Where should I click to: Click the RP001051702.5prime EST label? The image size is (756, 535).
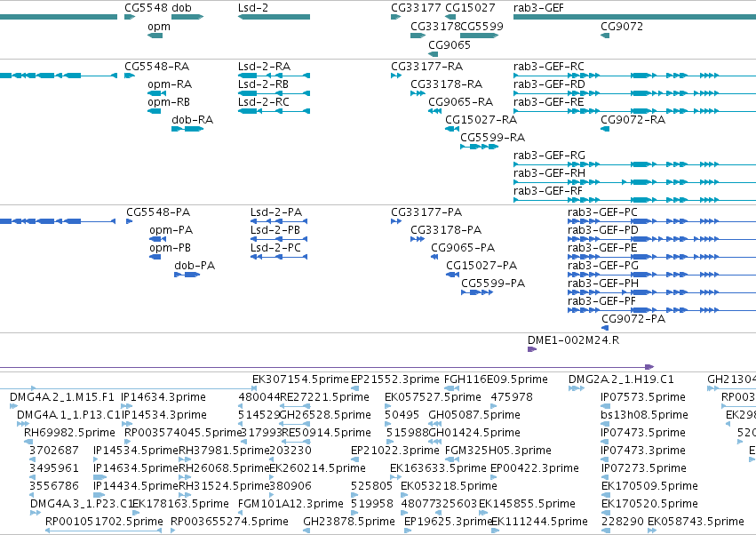click(x=104, y=522)
